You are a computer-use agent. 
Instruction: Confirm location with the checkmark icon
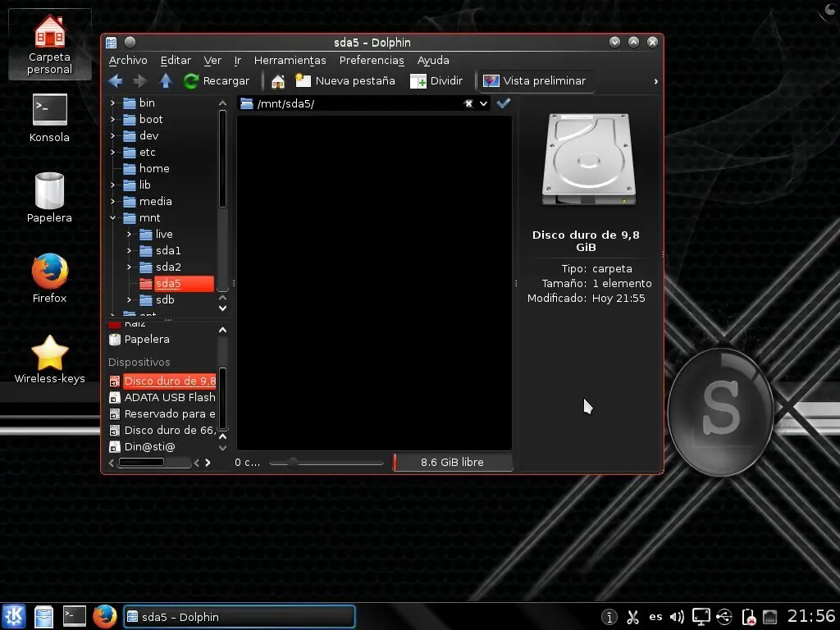(504, 103)
